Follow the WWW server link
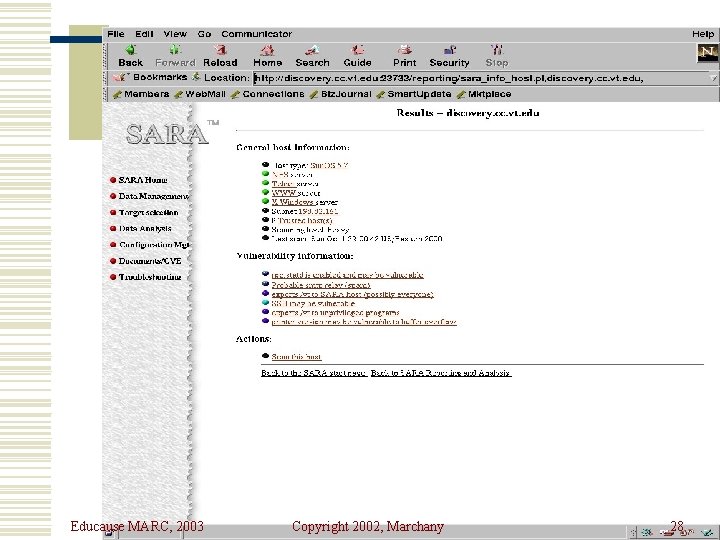 point(284,193)
